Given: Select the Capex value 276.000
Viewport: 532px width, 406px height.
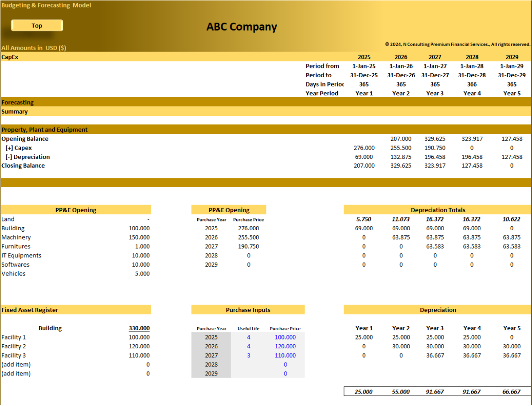Looking at the screenshot, I should [364, 148].
